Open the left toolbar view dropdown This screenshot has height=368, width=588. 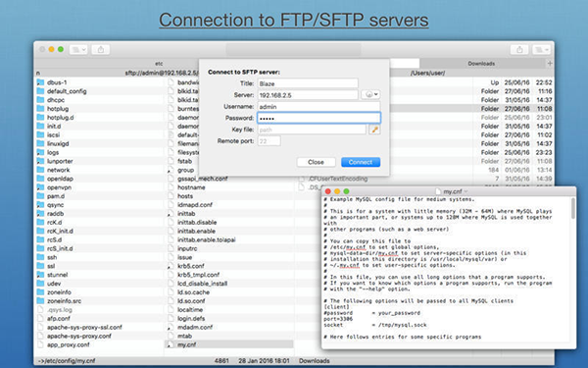[x=78, y=50]
